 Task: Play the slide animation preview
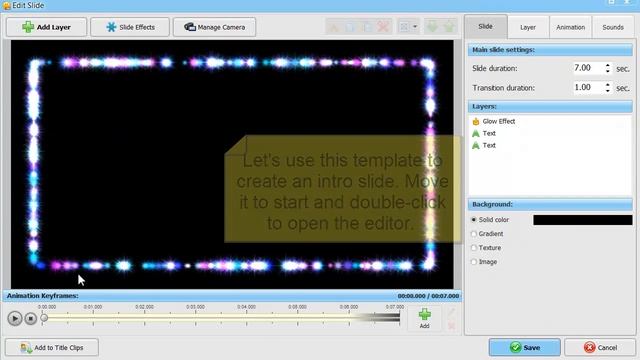(x=15, y=318)
